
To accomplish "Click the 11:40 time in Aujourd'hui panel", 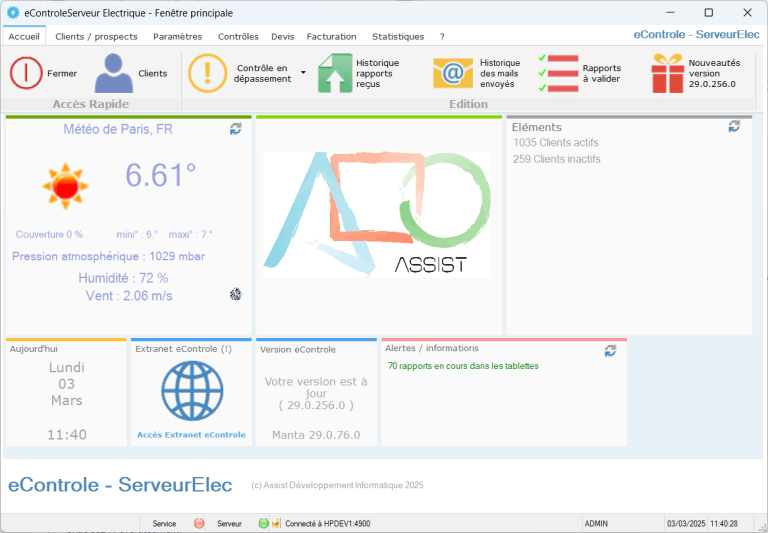I will pyautogui.click(x=67, y=435).
